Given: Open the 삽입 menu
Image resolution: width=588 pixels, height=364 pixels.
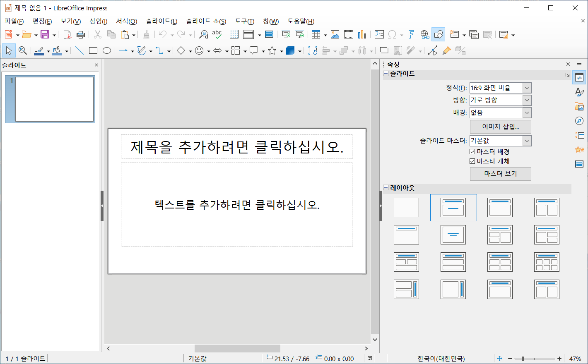Looking at the screenshot, I should [x=99, y=21].
